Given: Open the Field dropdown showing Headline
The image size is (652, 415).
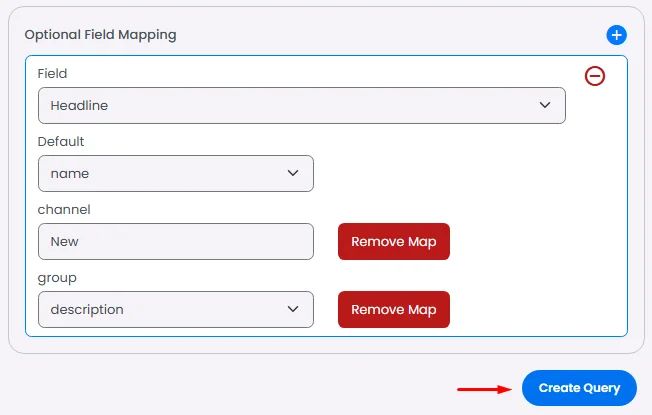Looking at the screenshot, I should click(x=301, y=105).
